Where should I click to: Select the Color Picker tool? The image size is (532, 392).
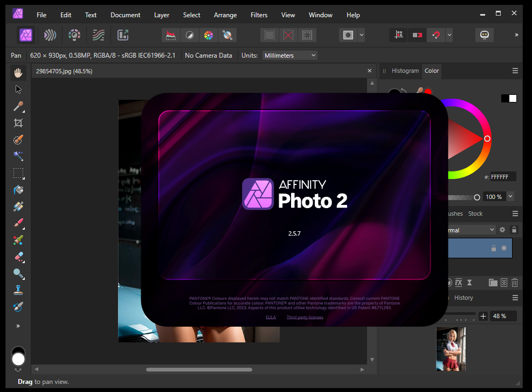18,106
